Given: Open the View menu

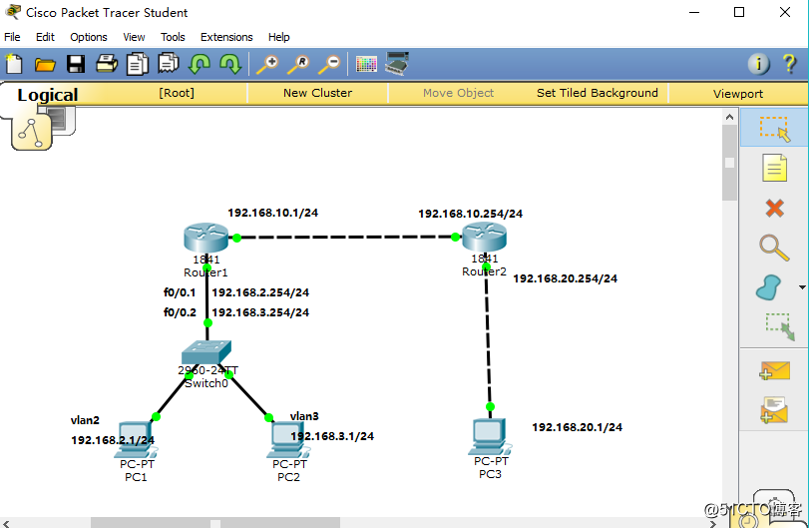Looking at the screenshot, I should 134,37.
